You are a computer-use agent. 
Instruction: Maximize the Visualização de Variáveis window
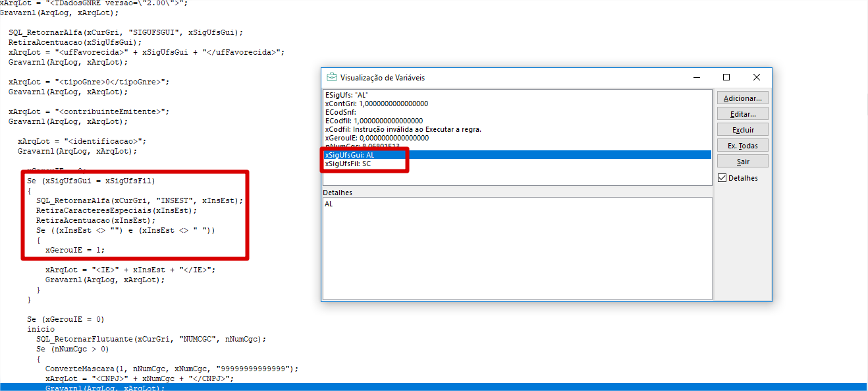click(x=726, y=77)
